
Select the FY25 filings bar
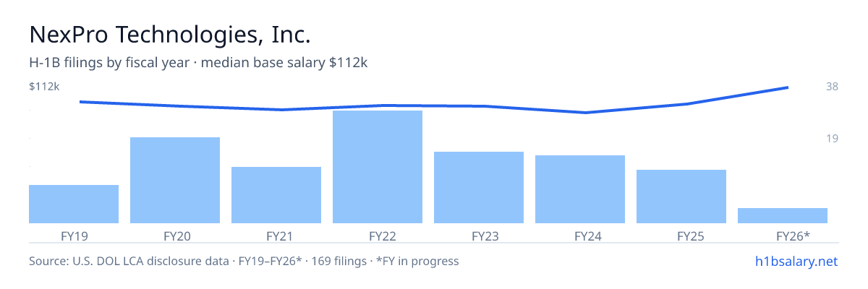tap(681, 197)
